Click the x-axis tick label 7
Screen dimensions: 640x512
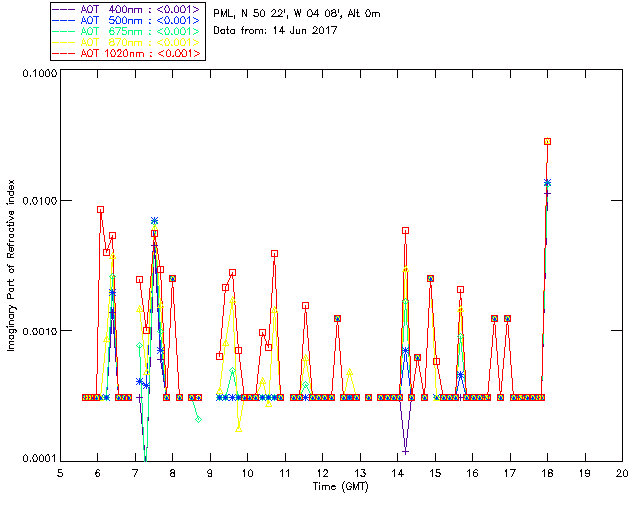click(x=135, y=473)
